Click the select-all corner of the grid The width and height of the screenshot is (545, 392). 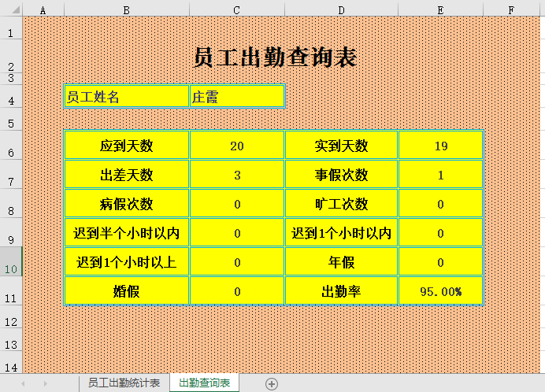coord(11,9)
